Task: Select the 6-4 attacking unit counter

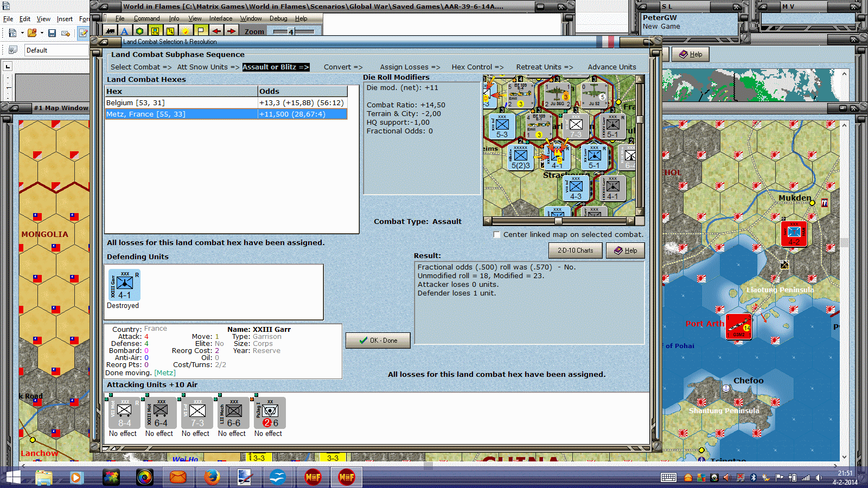Action: coord(161,413)
